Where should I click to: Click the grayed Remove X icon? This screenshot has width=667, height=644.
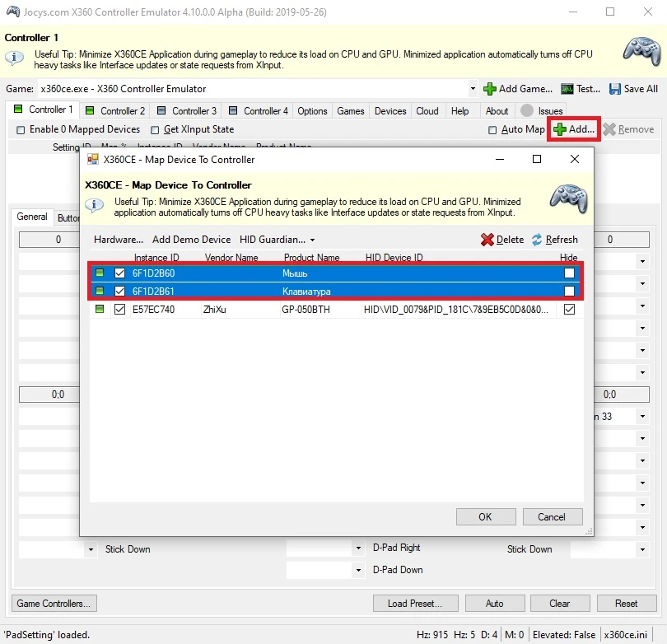click(x=609, y=129)
